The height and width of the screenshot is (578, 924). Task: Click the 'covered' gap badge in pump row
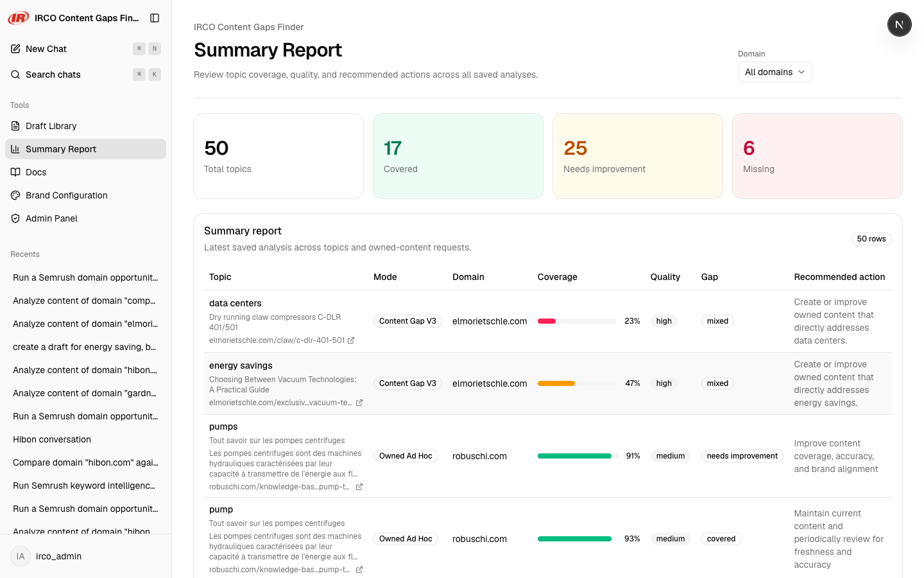point(721,539)
